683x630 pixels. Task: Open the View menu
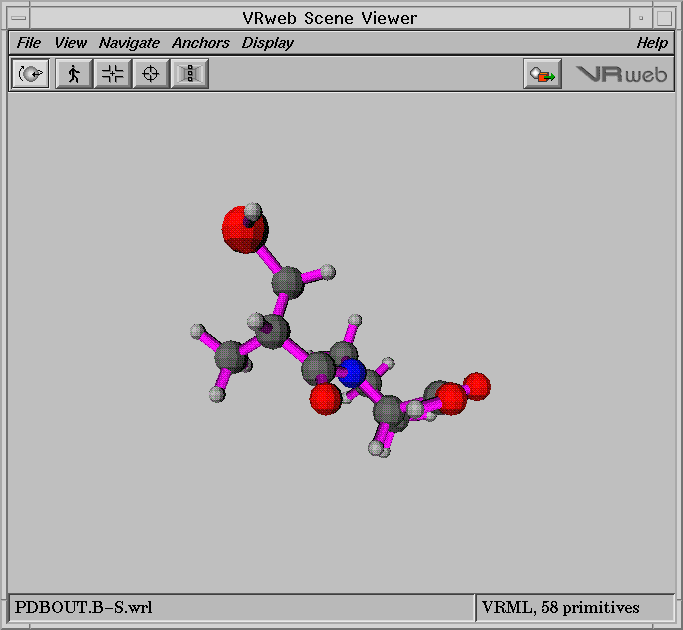pos(70,43)
